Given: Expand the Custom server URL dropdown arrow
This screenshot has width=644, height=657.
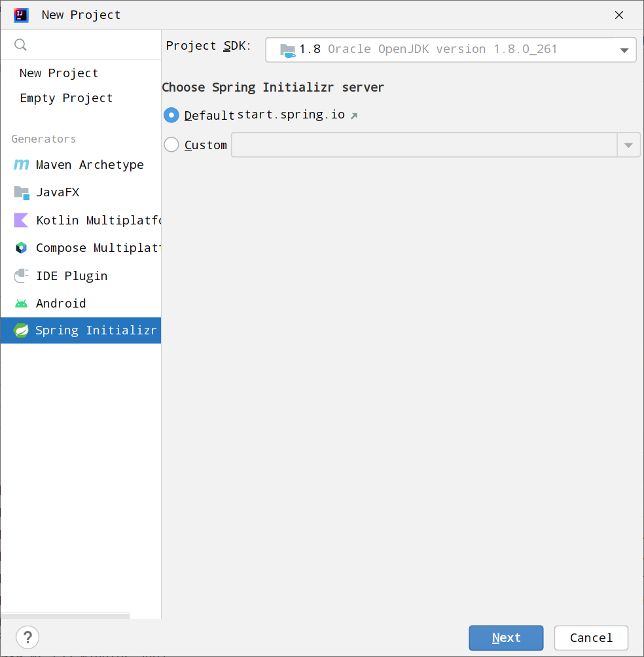Looking at the screenshot, I should (628, 145).
